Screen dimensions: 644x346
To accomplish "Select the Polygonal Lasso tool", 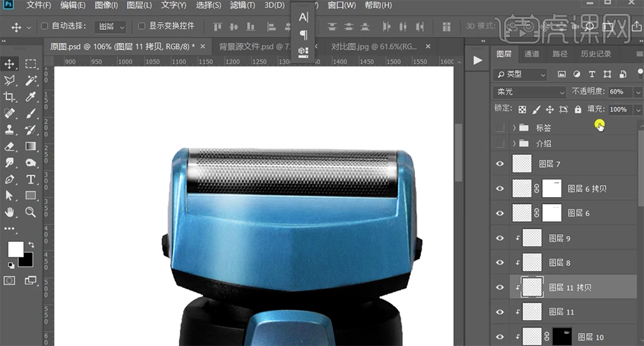I will 10,80.
